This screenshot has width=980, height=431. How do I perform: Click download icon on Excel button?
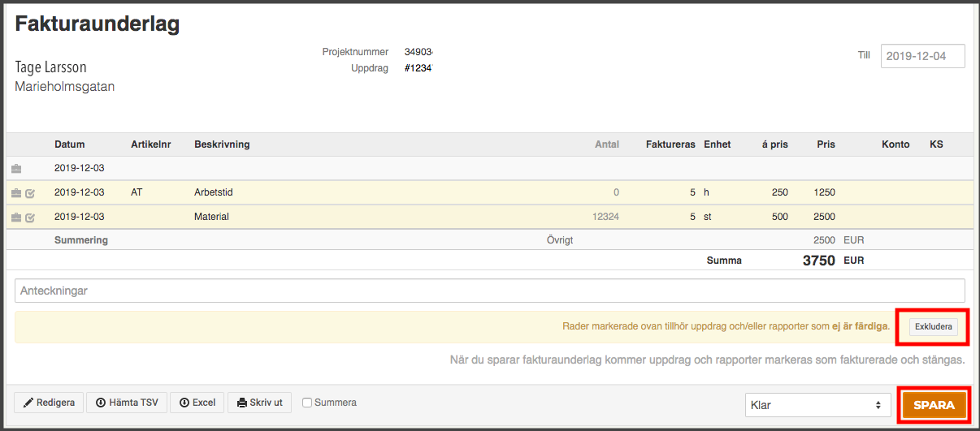pos(184,403)
